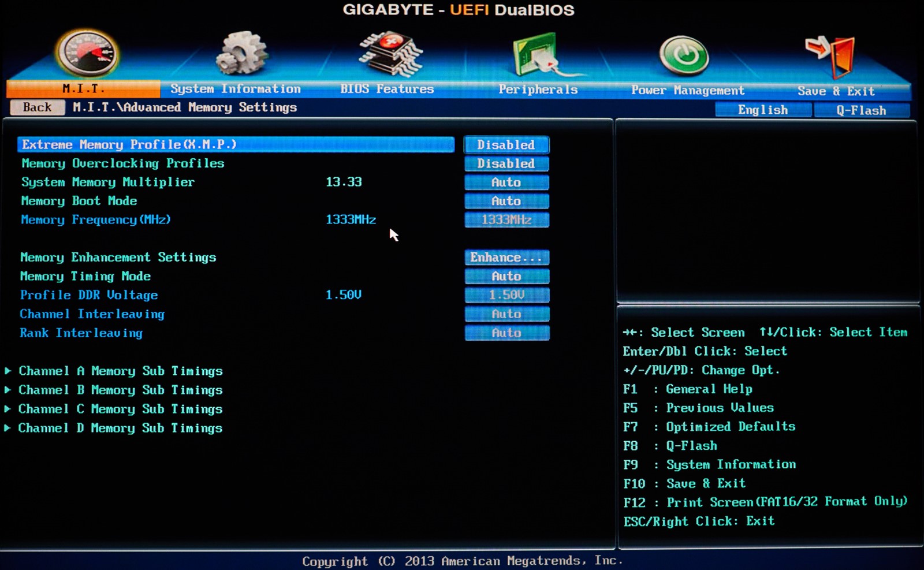The width and height of the screenshot is (924, 570).
Task: Select the Channel Interleaving label
Action: [x=92, y=314]
